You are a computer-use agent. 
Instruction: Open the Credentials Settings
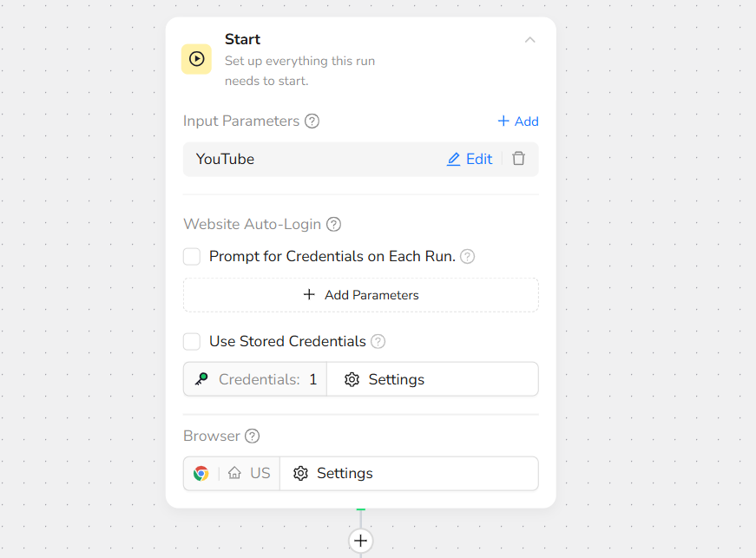(385, 379)
